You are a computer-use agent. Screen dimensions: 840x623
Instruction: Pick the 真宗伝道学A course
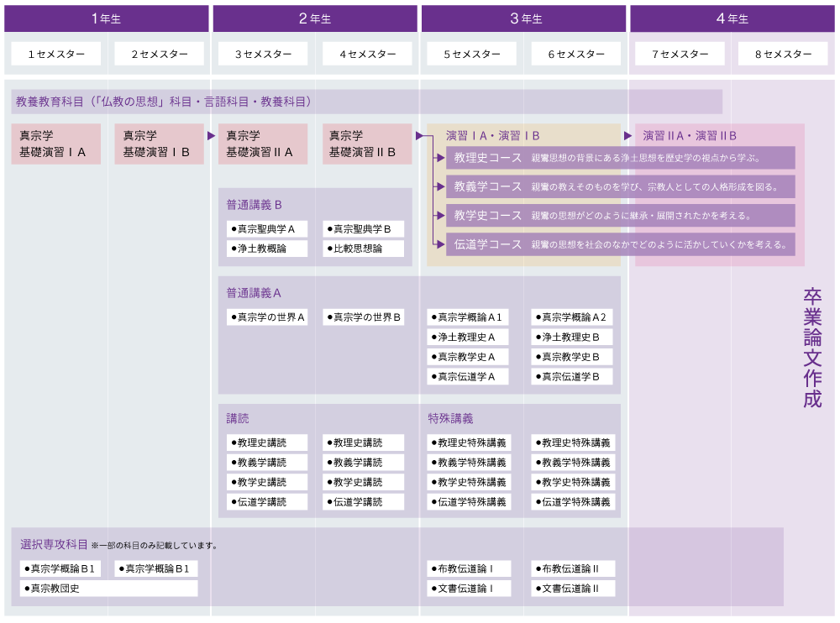[468, 377]
